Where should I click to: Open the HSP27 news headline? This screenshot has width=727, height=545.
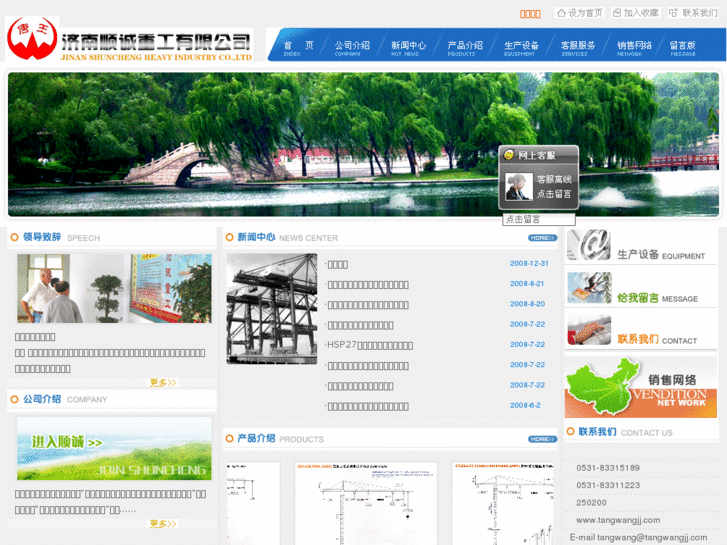click(369, 345)
